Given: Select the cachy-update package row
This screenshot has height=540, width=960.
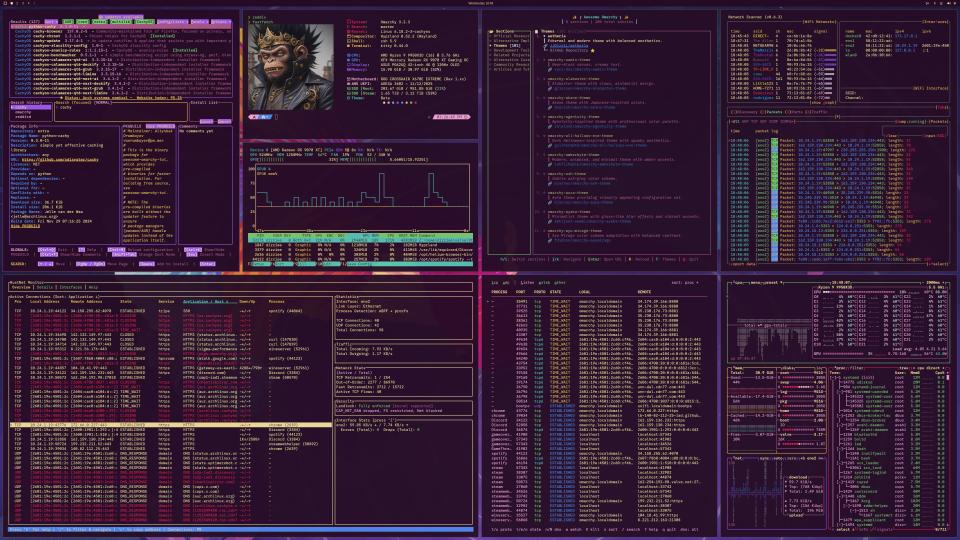Looking at the screenshot, I should (121, 41).
